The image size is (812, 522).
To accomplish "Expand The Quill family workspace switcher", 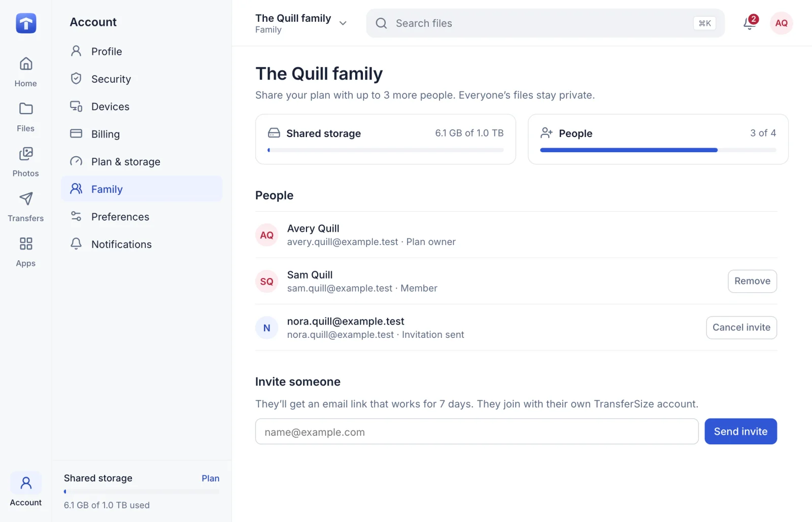I will click(x=301, y=23).
